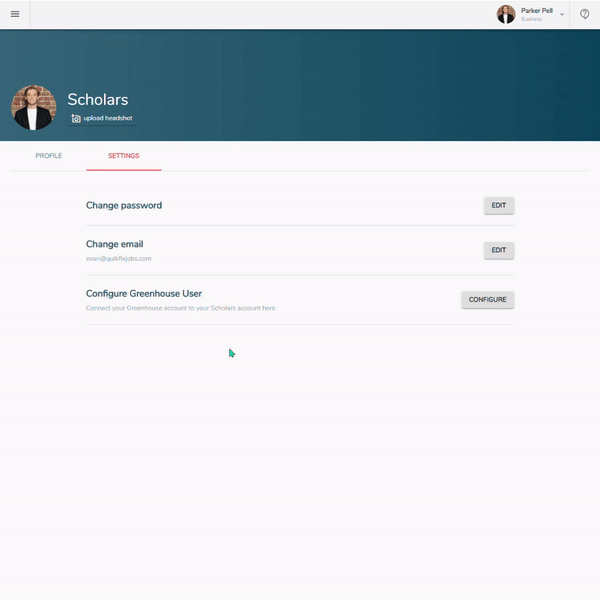Click the Parker Pell user name
The image size is (600, 600).
(x=536, y=11)
